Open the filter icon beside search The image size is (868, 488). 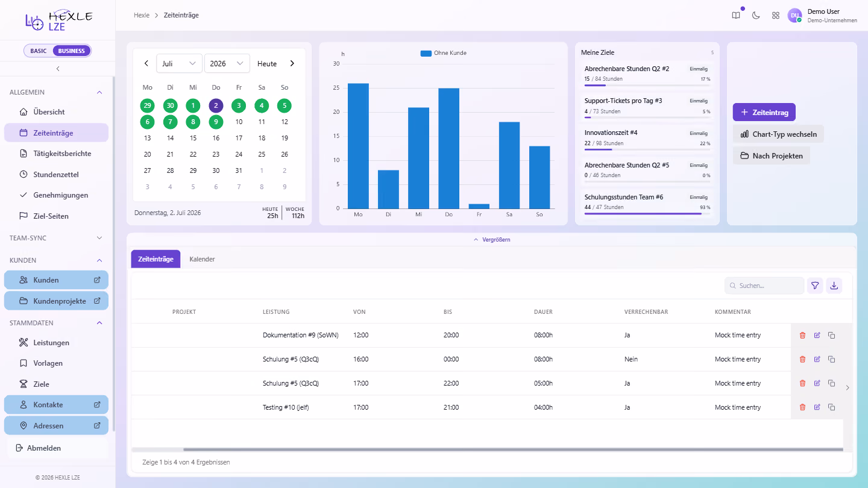click(x=815, y=286)
